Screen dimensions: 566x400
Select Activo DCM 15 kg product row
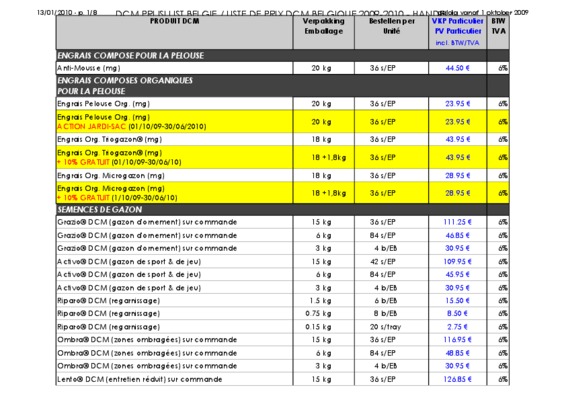tap(283, 261)
